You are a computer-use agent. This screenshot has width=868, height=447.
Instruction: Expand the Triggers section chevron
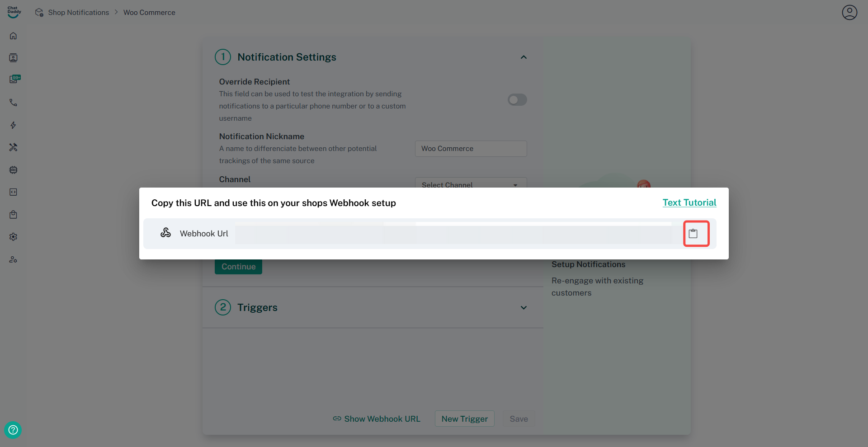(524, 308)
